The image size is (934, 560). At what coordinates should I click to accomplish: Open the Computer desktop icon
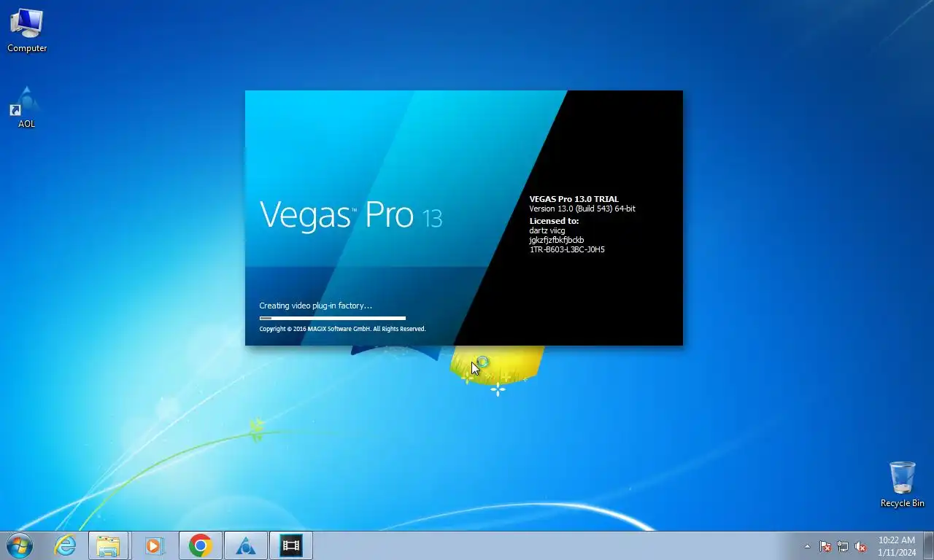(x=27, y=31)
